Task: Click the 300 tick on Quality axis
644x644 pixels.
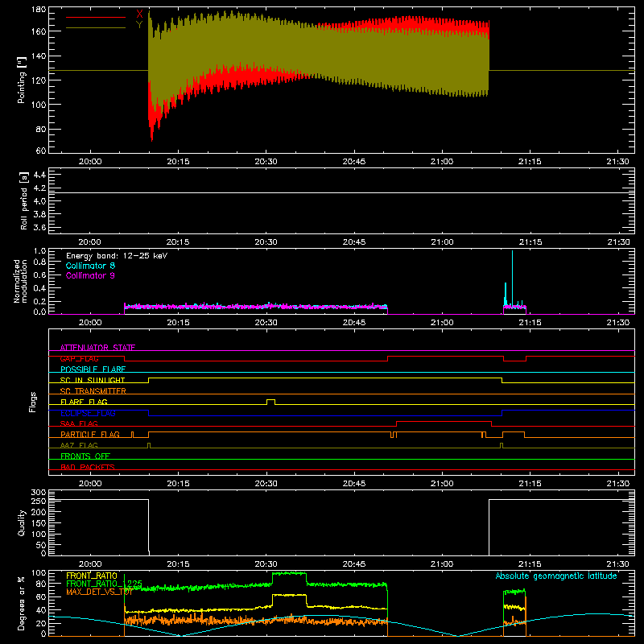Action: [x=39, y=493]
